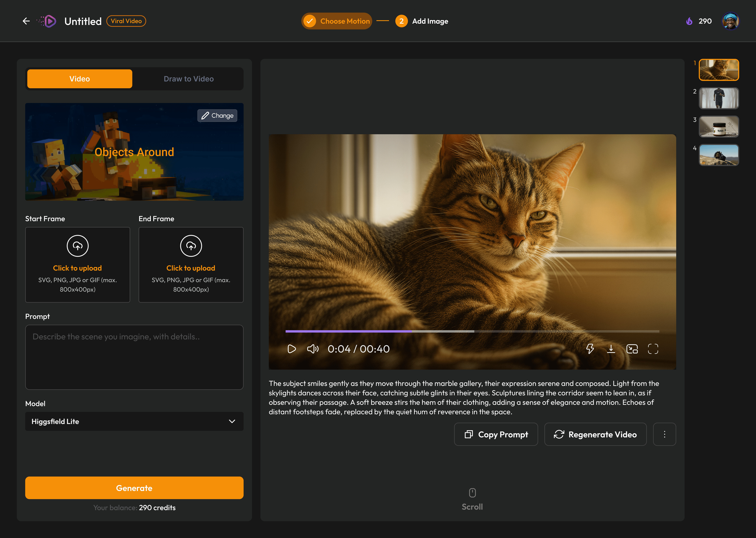The width and height of the screenshot is (756, 538).
Task: Open the three-dot more options menu
Action: click(664, 434)
